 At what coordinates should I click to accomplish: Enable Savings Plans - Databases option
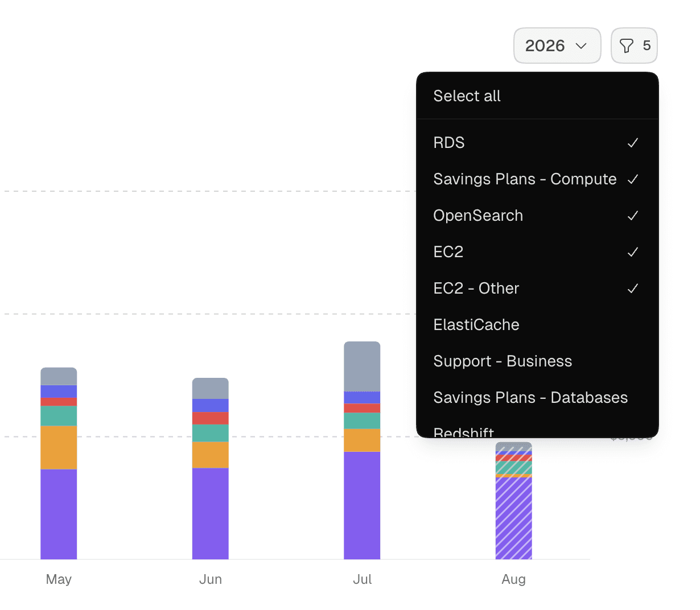(537, 398)
